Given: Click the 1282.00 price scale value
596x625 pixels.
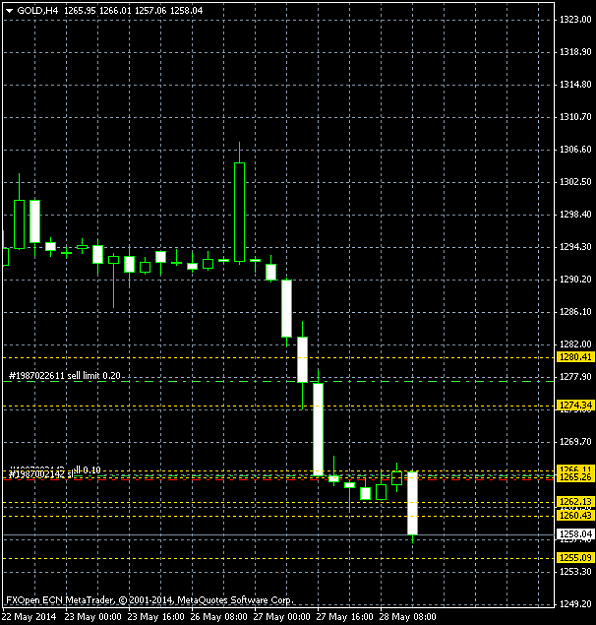Looking at the screenshot, I should click(575, 344).
